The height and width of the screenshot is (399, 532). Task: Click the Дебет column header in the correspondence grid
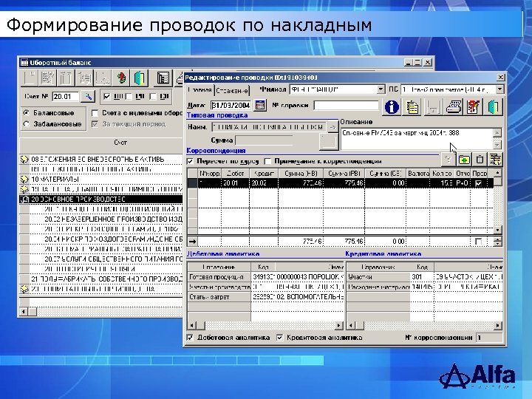click(x=235, y=174)
